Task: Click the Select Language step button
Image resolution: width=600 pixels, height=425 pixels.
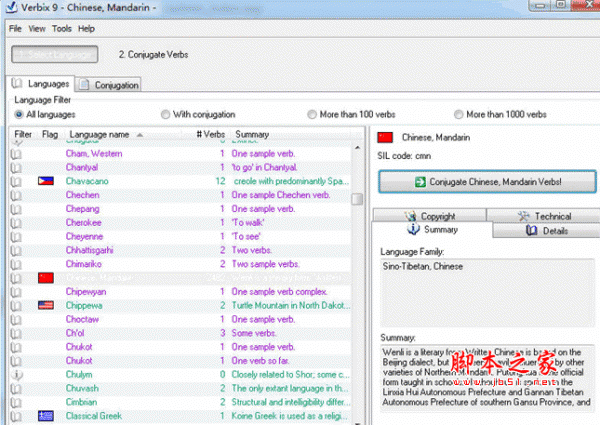Action: (x=55, y=54)
